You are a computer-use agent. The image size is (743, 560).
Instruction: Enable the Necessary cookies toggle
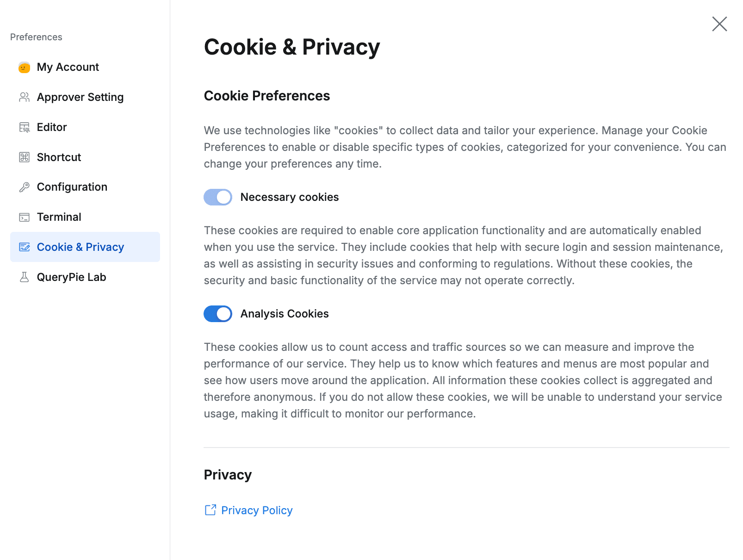217,197
